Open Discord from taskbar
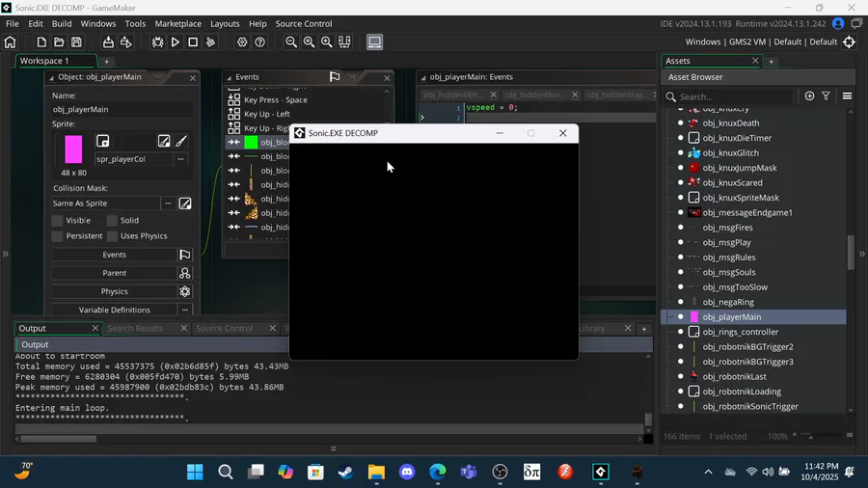 [x=407, y=472]
